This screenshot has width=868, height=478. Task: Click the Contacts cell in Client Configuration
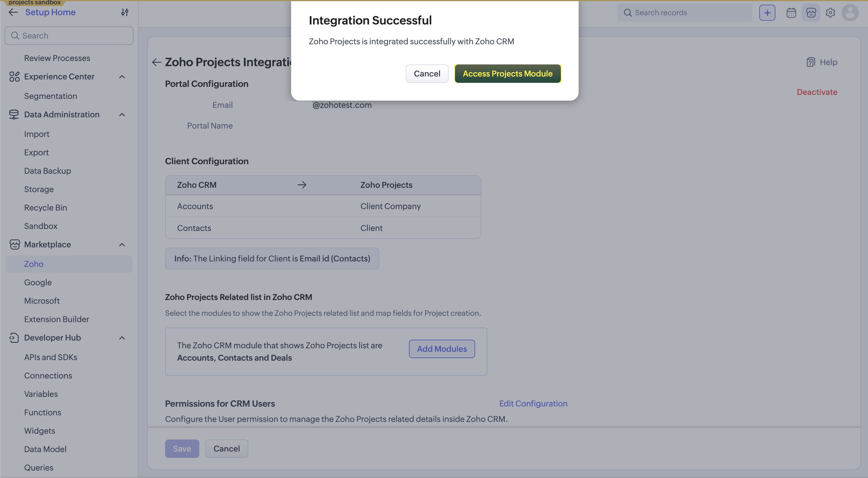click(x=194, y=228)
